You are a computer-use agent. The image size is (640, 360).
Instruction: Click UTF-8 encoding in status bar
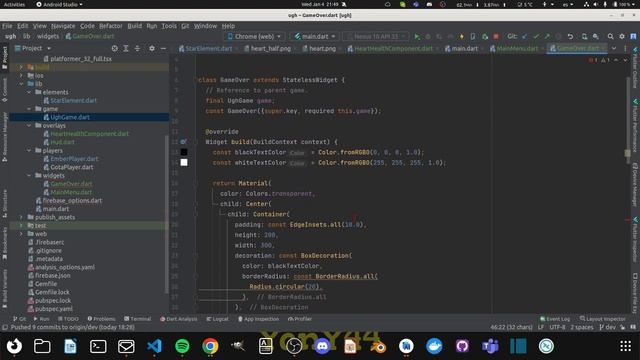coord(557,327)
